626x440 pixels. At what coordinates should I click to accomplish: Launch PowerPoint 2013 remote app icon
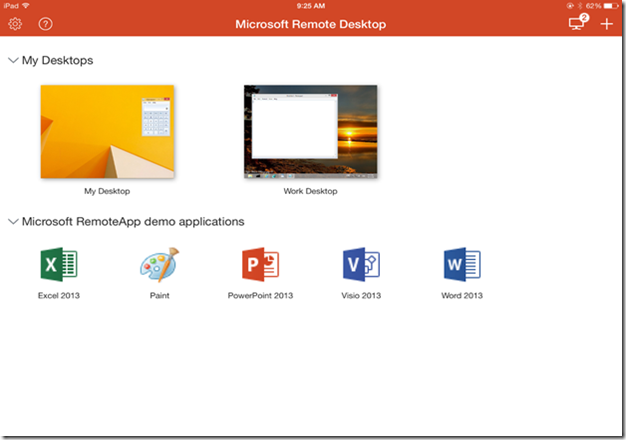click(260, 264)
